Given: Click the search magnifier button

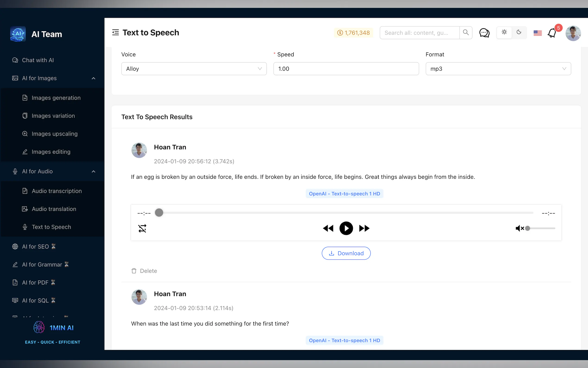Looking at the screenshot, I should pyautogui.click(x=466, y=33).
